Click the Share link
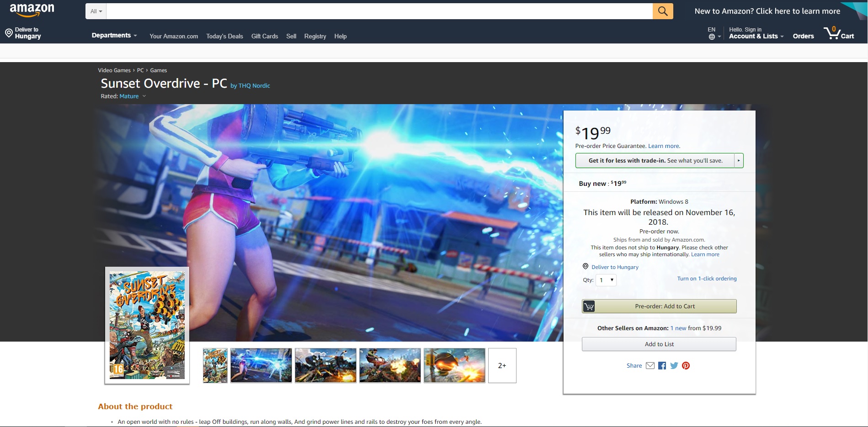 click(634, 365)
